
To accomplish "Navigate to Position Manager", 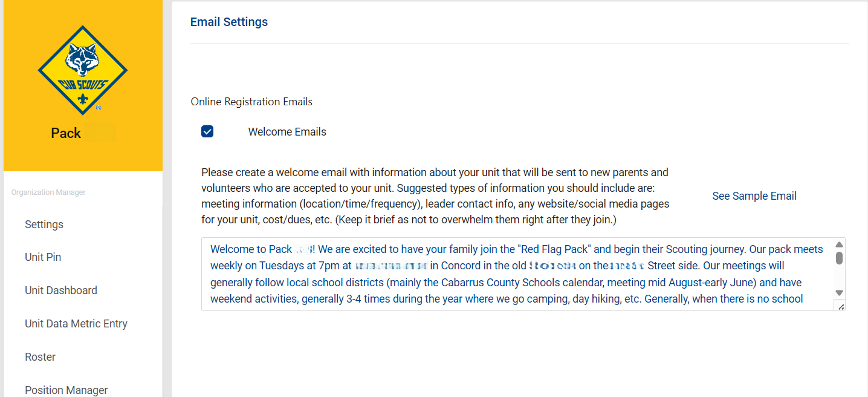I will [x=66, y=390].
